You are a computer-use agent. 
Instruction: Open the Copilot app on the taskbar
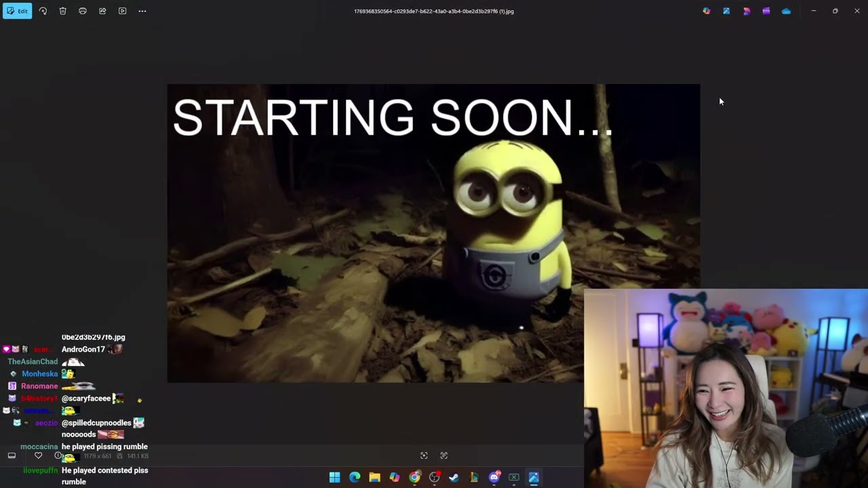click(x=395, y=477)
